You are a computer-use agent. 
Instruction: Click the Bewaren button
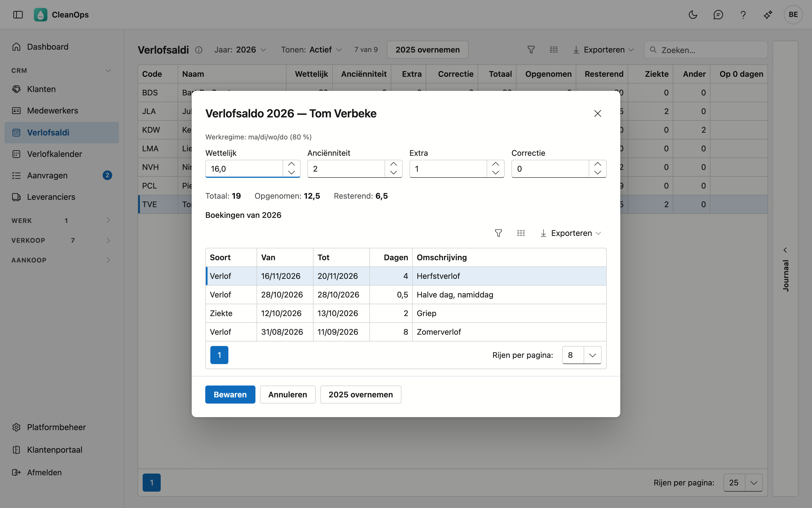230,395
